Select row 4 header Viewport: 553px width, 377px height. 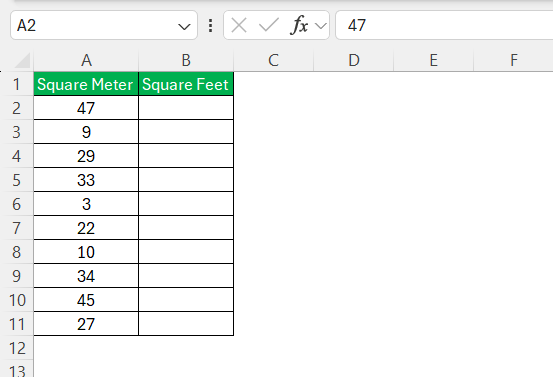17,156
